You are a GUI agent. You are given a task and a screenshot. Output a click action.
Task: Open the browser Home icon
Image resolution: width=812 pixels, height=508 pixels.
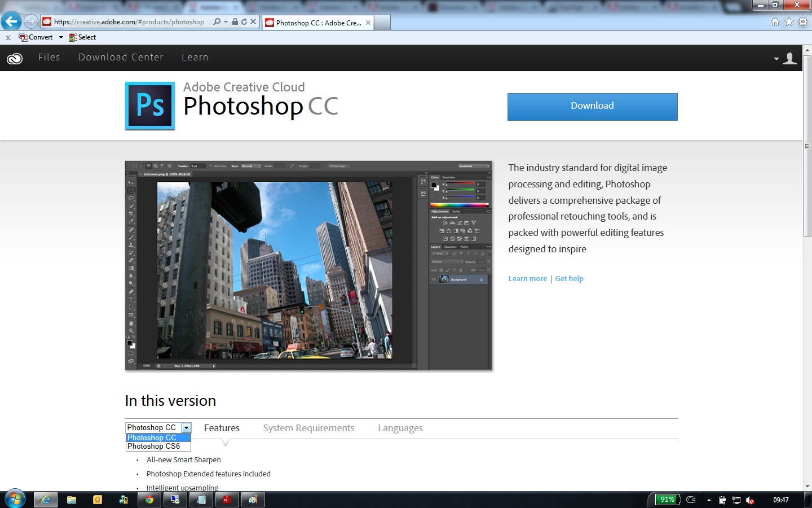pos(775,22)
